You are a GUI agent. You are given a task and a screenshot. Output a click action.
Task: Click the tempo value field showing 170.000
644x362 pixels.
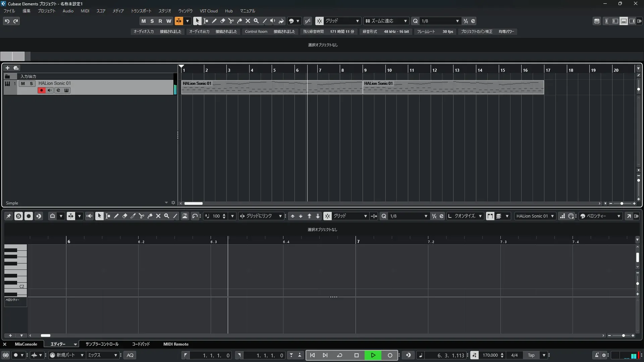click(490, 355)
